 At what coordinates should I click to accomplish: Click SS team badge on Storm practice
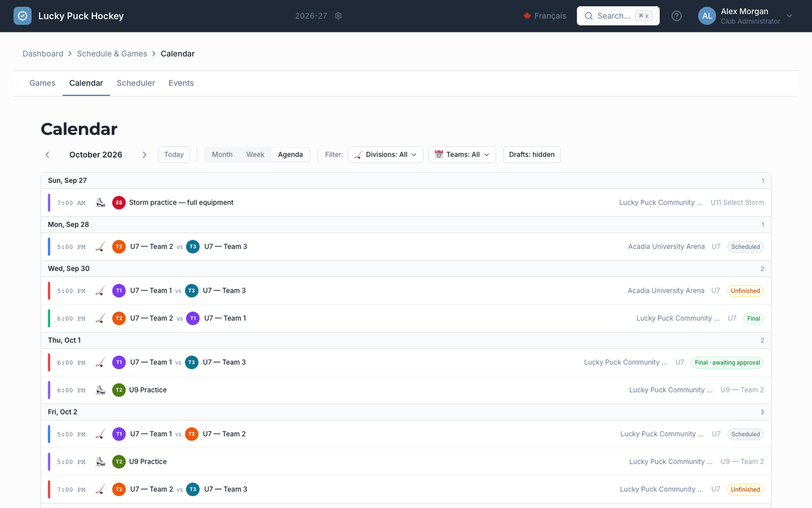pyautogui.click(x=119, y=203)
